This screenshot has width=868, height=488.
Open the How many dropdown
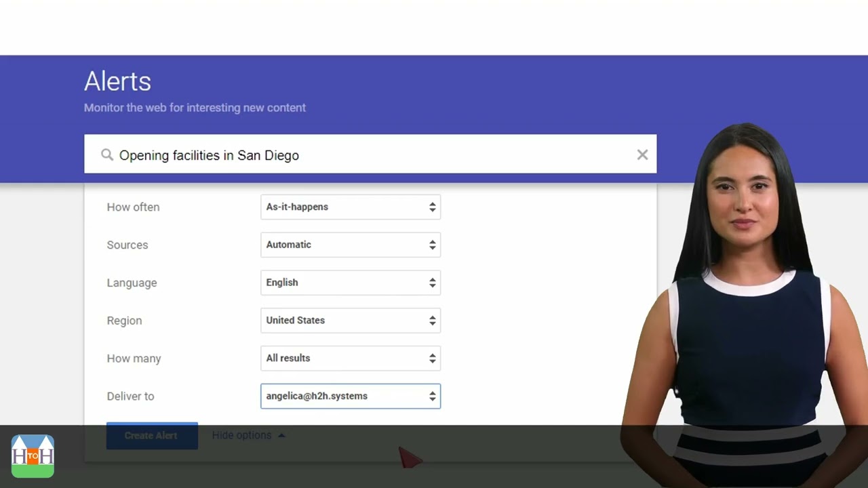[351, 359]
